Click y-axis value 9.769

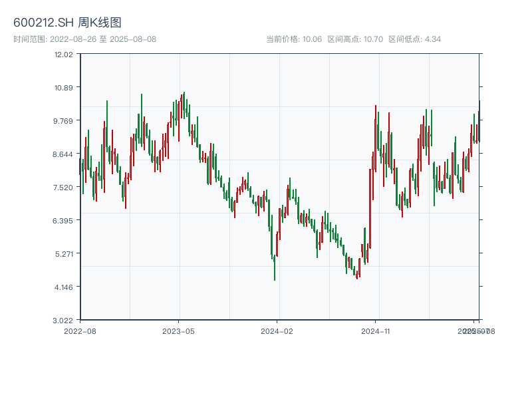[x=63, y=121]
